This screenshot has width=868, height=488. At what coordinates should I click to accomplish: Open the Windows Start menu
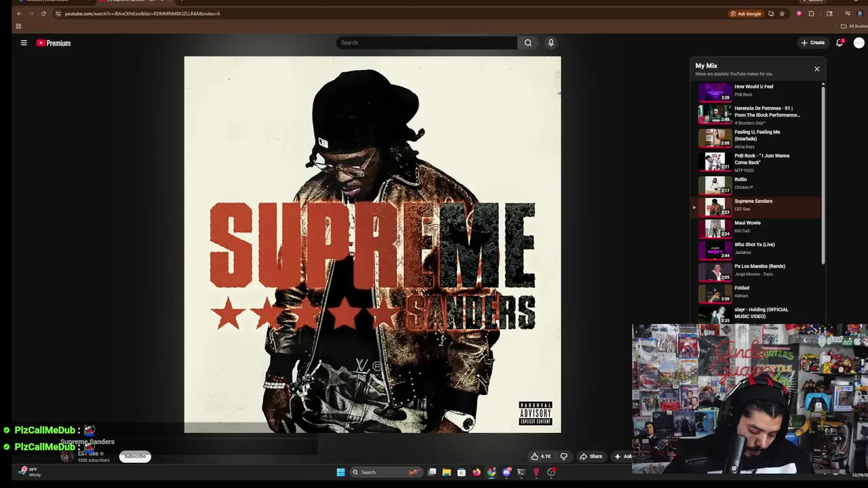pyautogui.click(x=340, y=472)
